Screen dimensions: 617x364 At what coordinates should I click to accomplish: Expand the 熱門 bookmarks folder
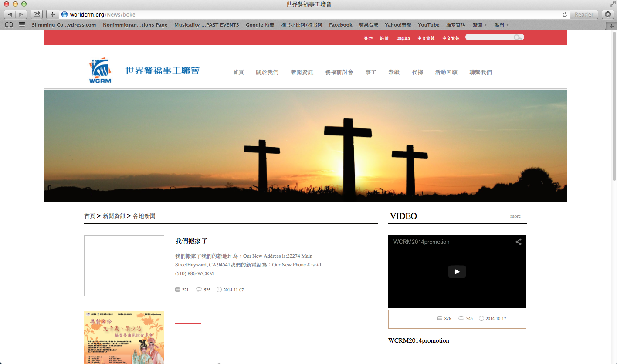502,25
